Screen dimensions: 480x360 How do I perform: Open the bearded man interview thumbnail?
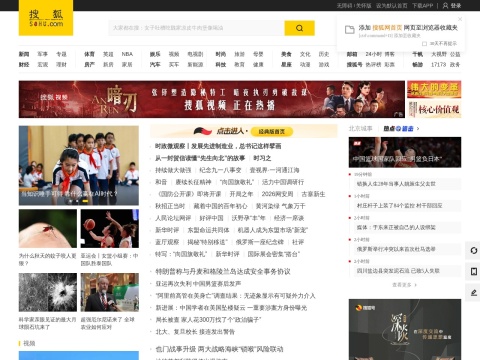tap(110, 292)
